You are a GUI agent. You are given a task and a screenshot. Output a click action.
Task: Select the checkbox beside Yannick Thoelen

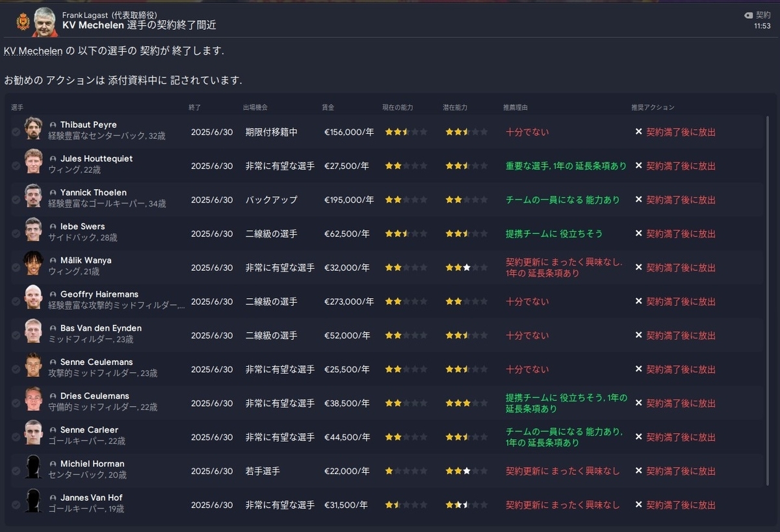point(16,199)
